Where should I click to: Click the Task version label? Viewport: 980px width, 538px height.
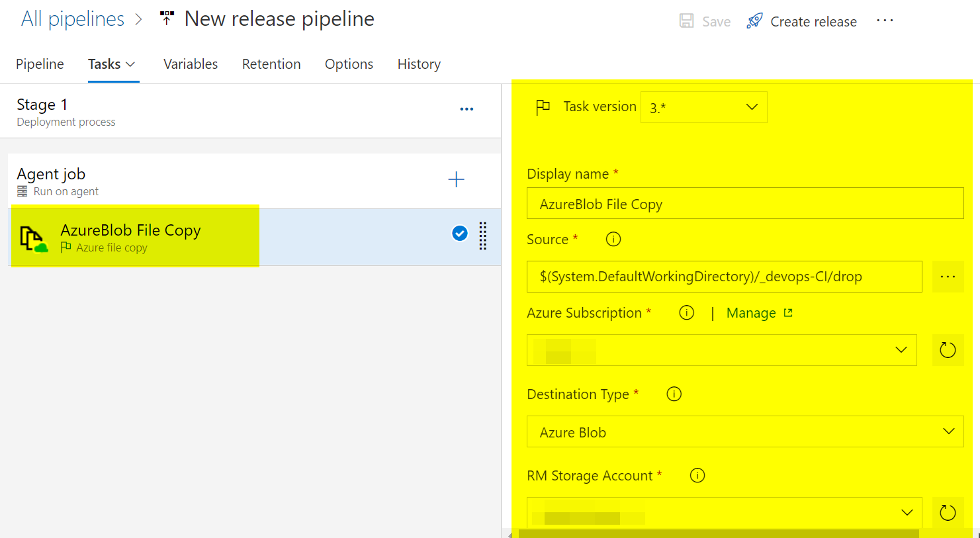[600, 107]
